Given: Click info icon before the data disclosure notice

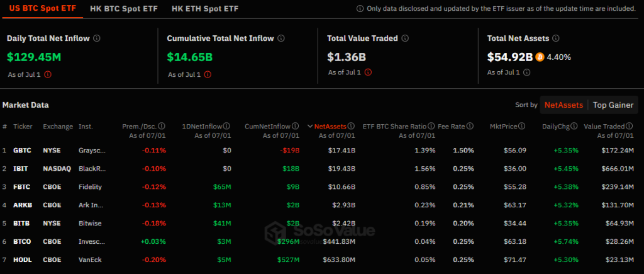Looking at the screenshot, I should 360,9.
